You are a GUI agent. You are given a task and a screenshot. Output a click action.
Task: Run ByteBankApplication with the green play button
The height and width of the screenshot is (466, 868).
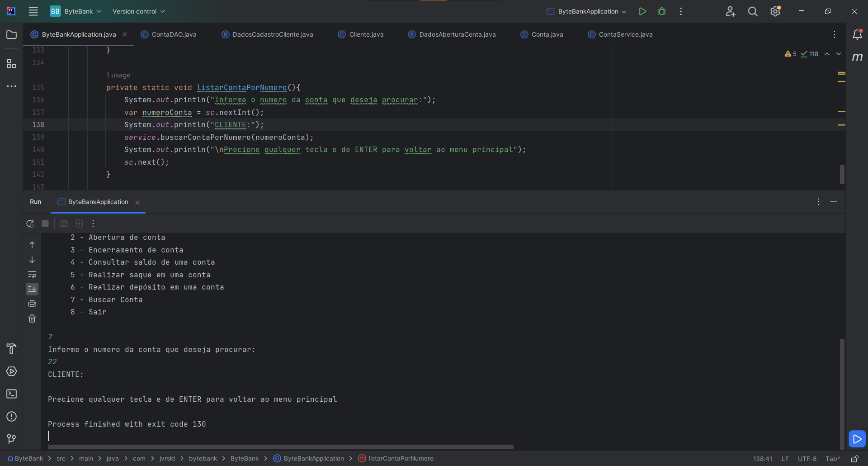pos(642,11)
